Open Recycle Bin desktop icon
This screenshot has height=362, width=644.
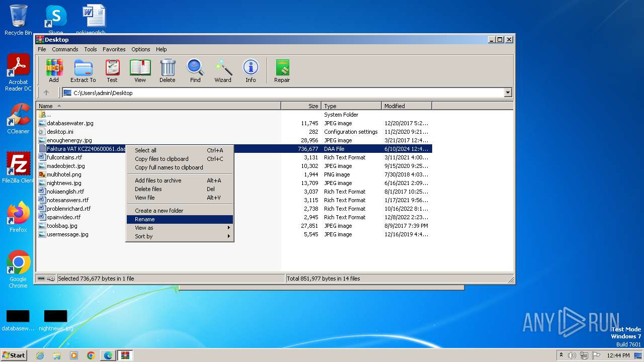coord(18,20)
